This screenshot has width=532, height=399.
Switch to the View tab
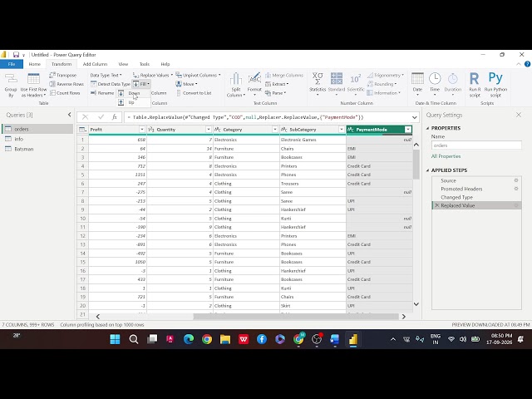click(123, 64)
